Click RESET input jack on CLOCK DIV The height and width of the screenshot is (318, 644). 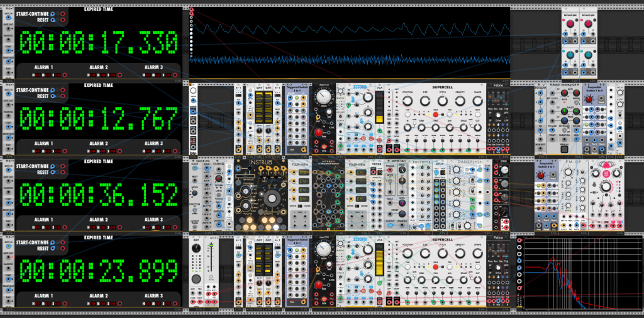[196, 181]
